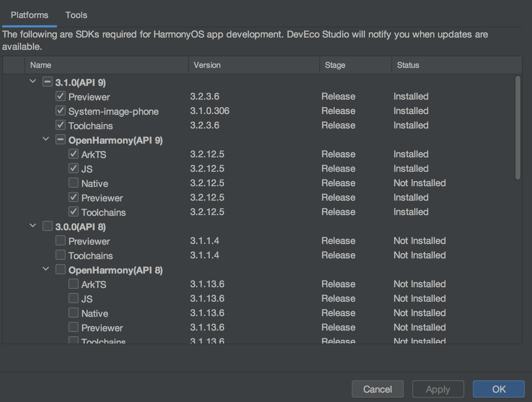Click the Cancel button

click(x=377, y=389)
